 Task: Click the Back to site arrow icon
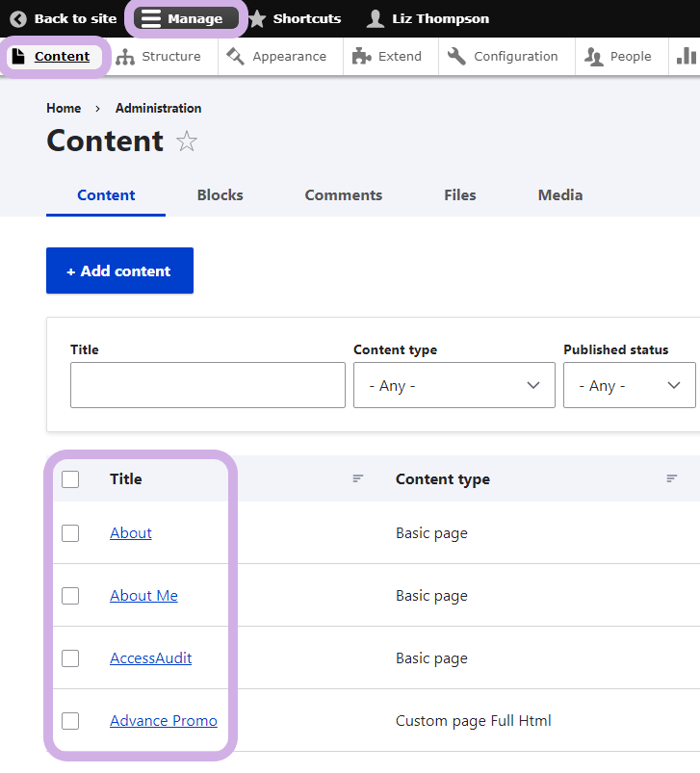(18, 18)
